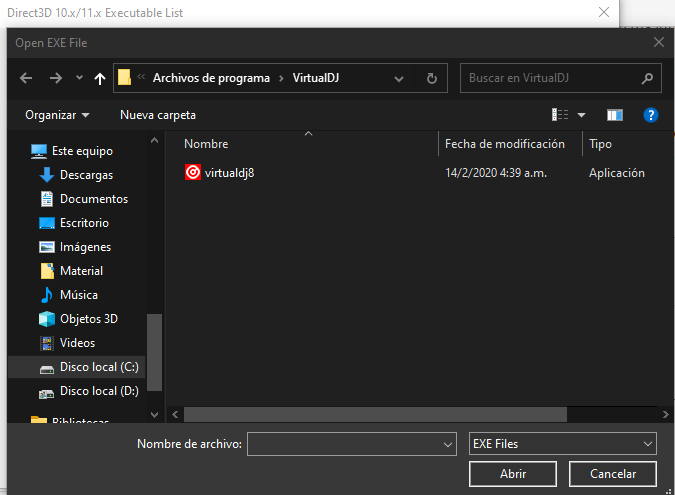
Task: Click the Este equipo monitor icon
Action: [39, 151]
